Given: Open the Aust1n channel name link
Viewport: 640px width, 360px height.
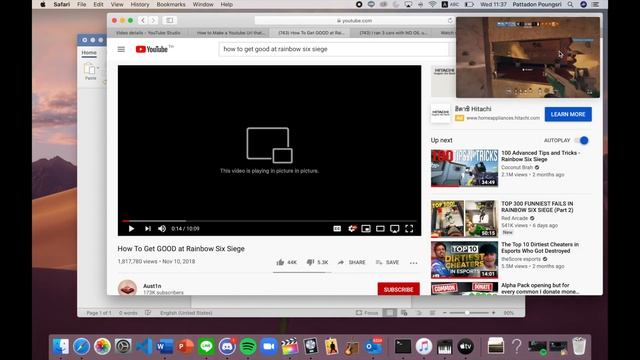Looking at the screenshot, I should click(x=152, y=286).
